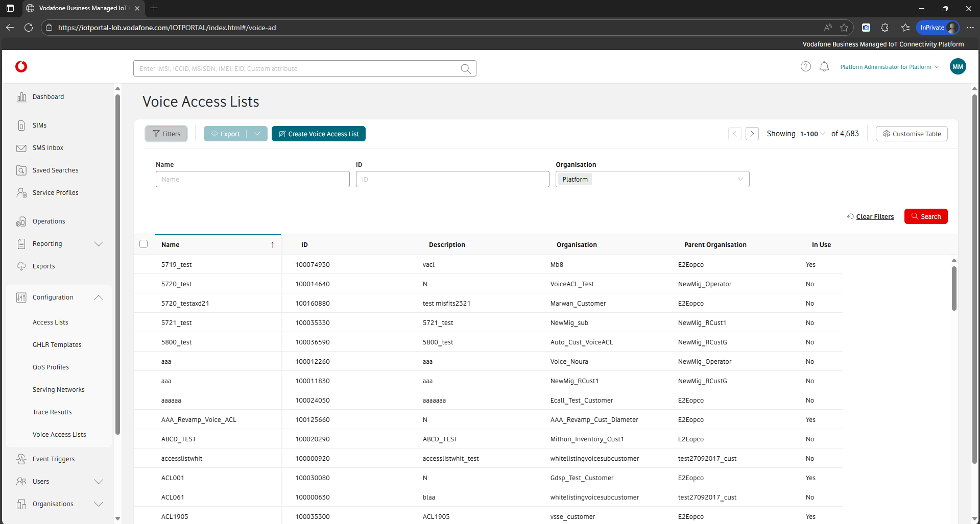Sort by Name ascending arrow
The image size is (980, 524).
click(272, 245)
